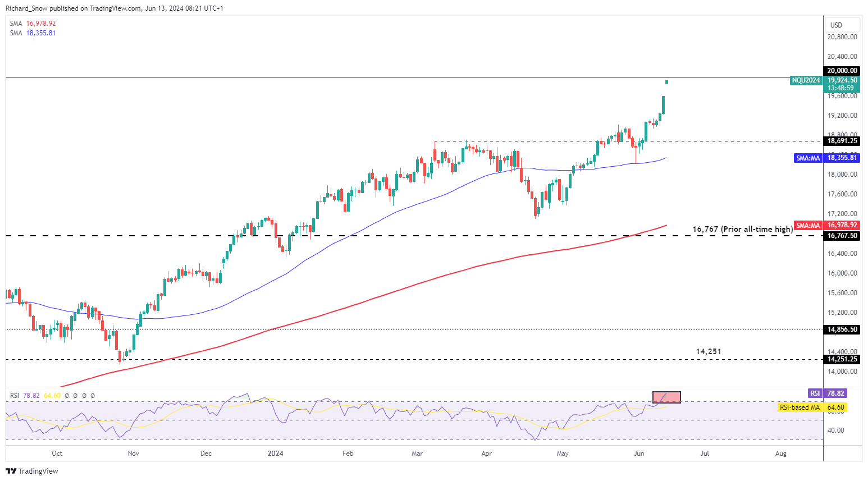
Task: Select the SMA 18,355.81 legend entry
Action: point(33,33)
